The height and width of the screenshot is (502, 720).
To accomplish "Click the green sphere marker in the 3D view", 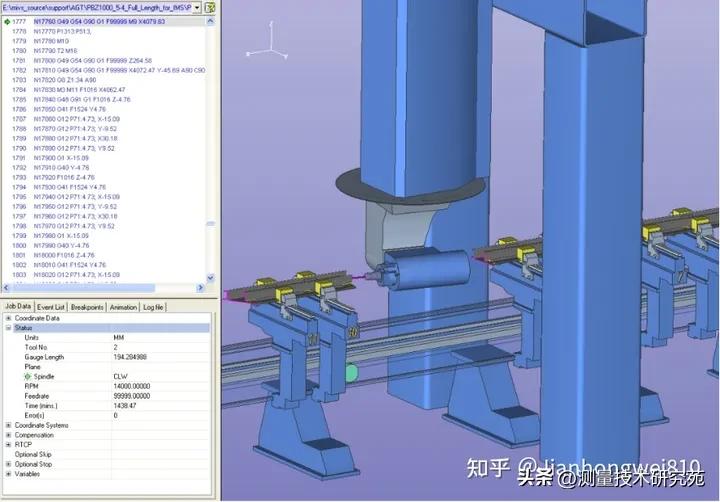I will (351, 373).
